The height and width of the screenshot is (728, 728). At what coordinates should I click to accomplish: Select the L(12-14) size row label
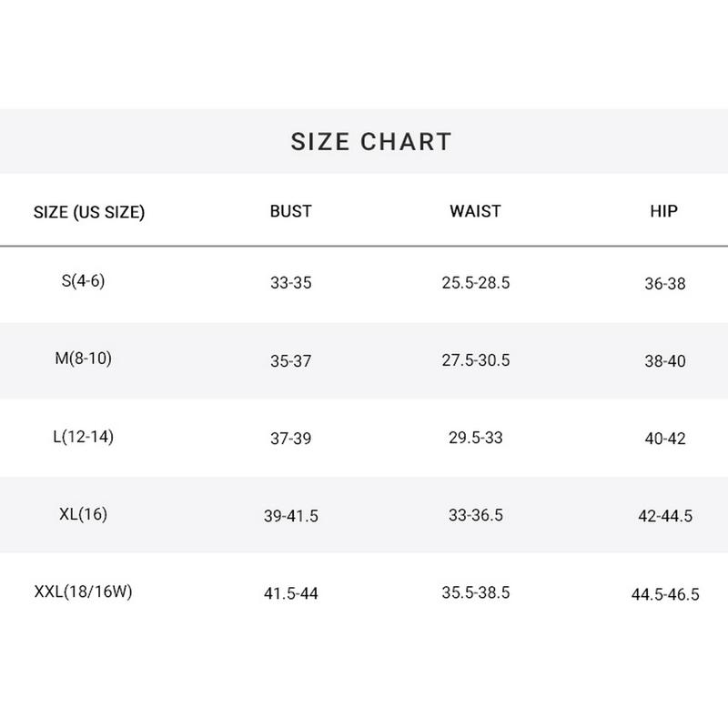click(83, 437)
